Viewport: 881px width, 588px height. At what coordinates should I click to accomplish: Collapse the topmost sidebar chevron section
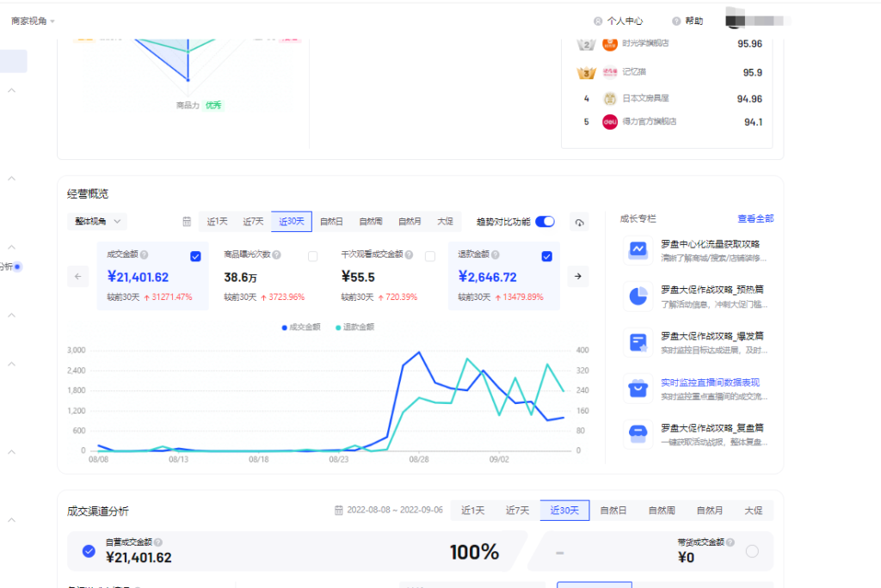[11, 90]
